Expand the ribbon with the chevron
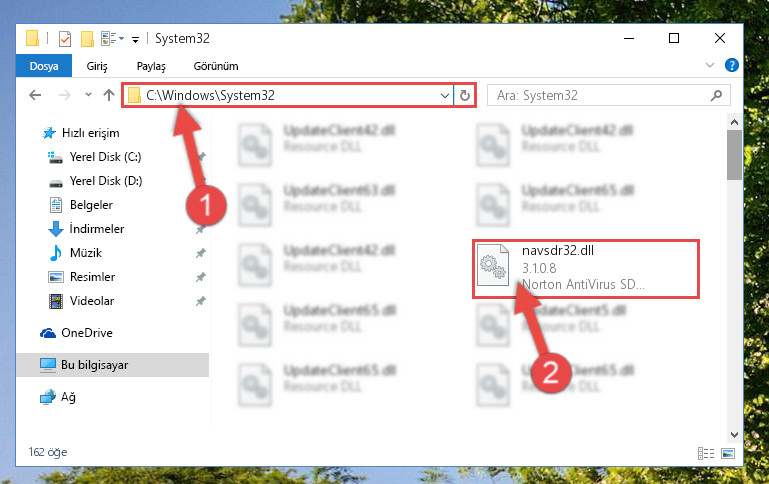This screenshot has height=484, width=769. pyautogui.click(x=709, y=65)
